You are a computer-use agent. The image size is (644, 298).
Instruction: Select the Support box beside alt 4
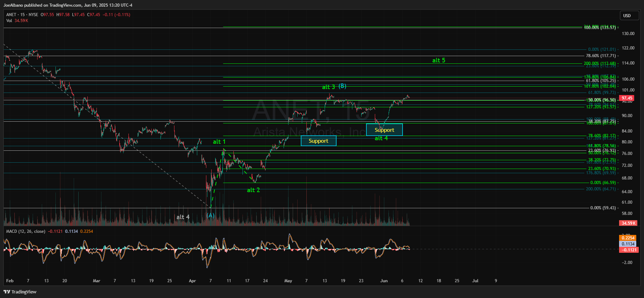click(384, 130)
